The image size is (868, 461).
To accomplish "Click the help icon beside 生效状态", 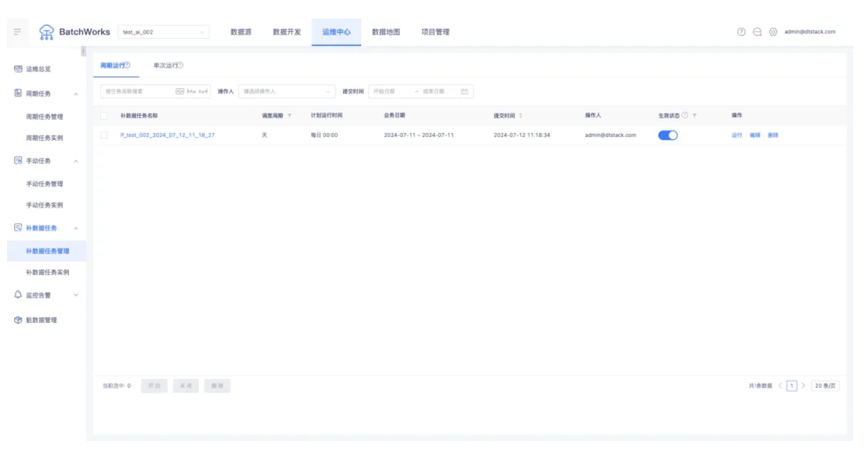I will coord(685,115).
